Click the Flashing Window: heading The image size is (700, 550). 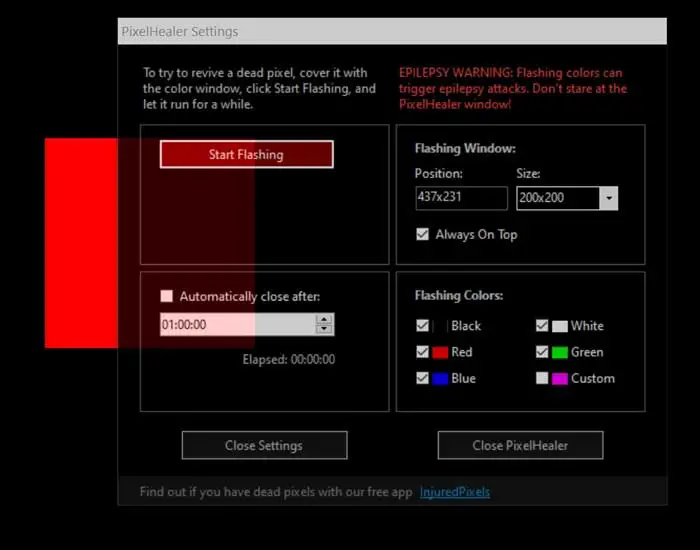pyautogui.click(x=465, y=148)
